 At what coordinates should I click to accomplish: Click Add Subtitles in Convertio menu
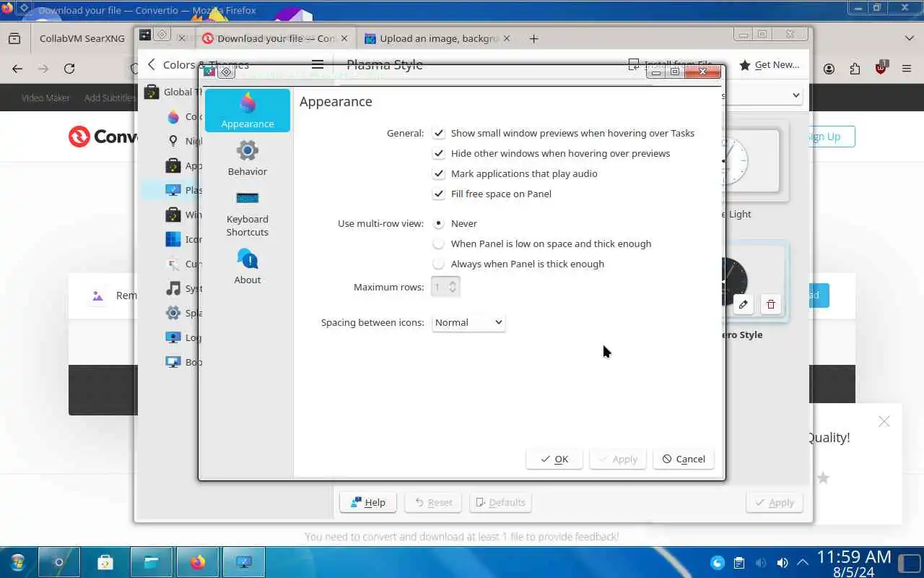coord(109,98)
